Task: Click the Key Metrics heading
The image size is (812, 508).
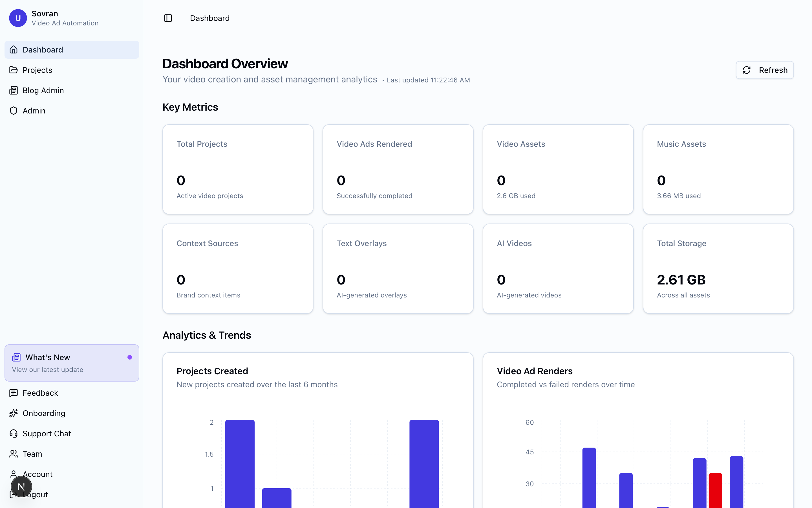Action: pos(190,107)
